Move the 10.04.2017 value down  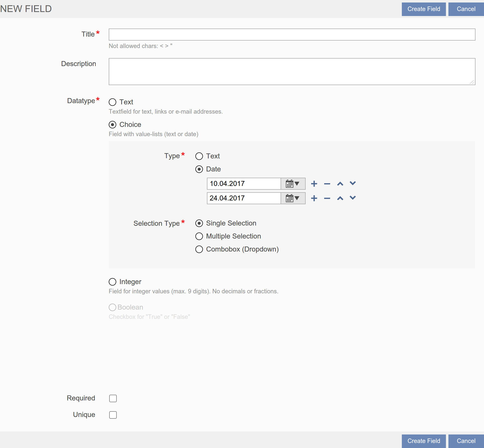(353, 183)
